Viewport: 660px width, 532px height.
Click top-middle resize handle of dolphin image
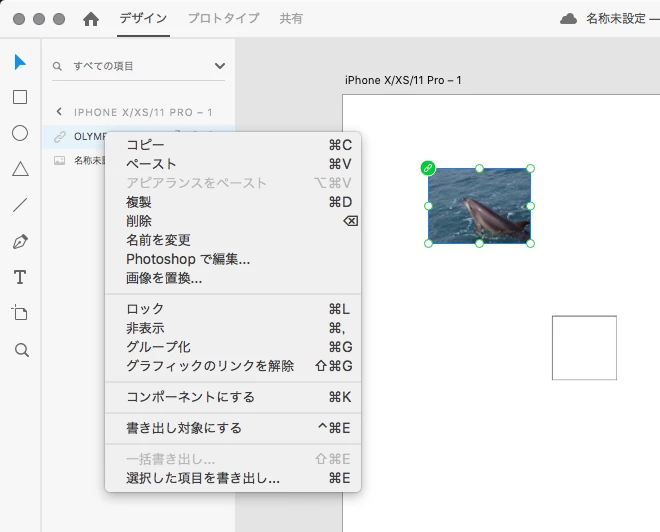(x=479, y=169)
